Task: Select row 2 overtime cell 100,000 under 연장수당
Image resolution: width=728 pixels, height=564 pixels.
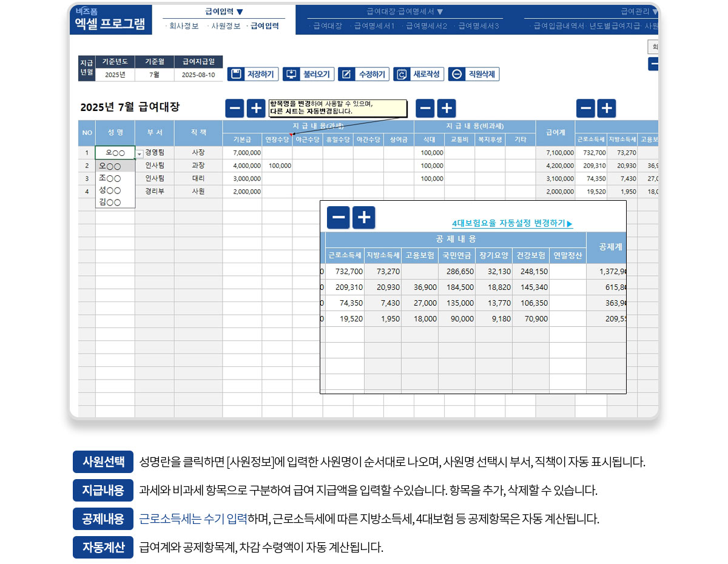Action: pyautogui.click(x=277, y=166)
